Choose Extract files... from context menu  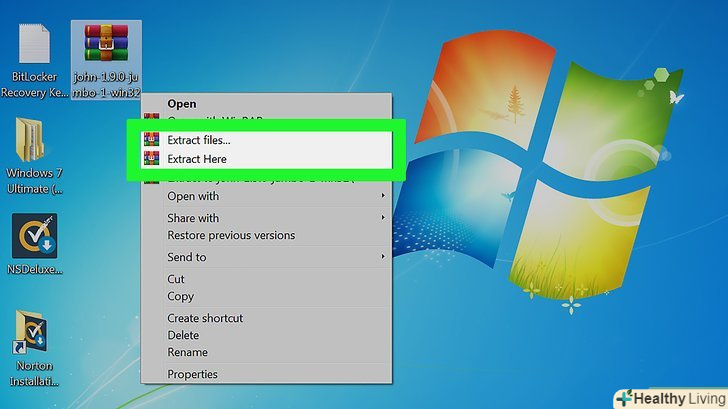[267, 140]
